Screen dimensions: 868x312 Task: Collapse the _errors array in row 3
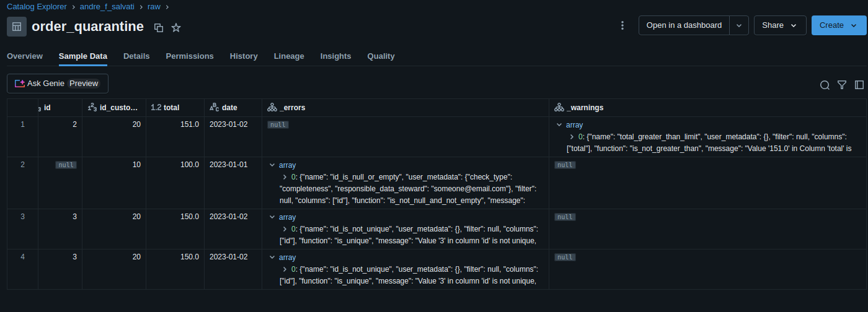pyautogui.click(x=272, y=217)
